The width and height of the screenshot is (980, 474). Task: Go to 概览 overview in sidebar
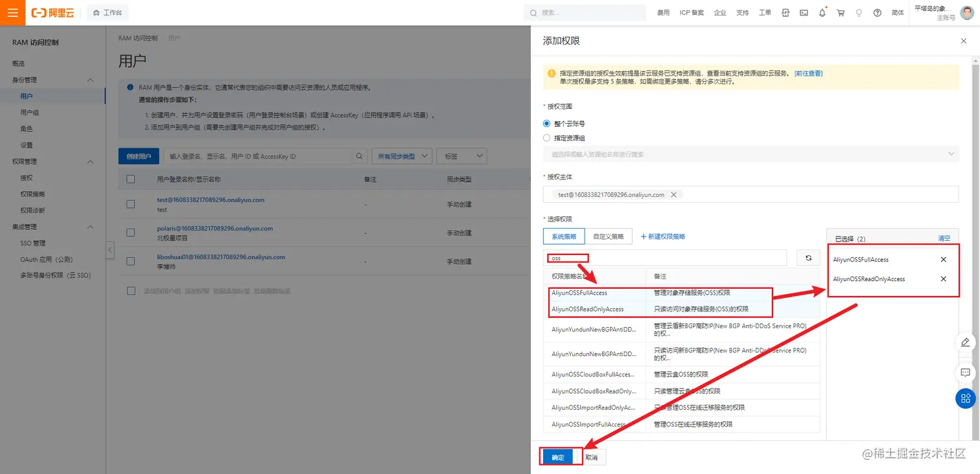click(x=19, y=63)
